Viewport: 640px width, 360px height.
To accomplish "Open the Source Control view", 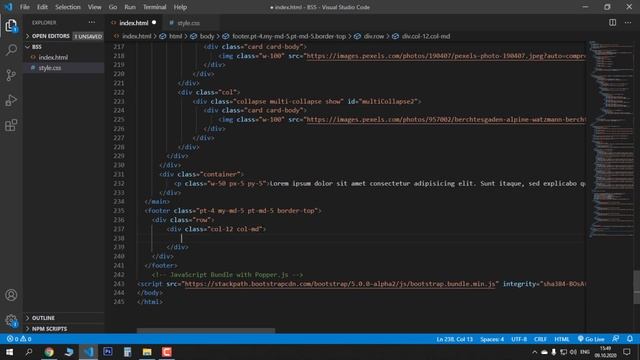I will click(11, 75).
